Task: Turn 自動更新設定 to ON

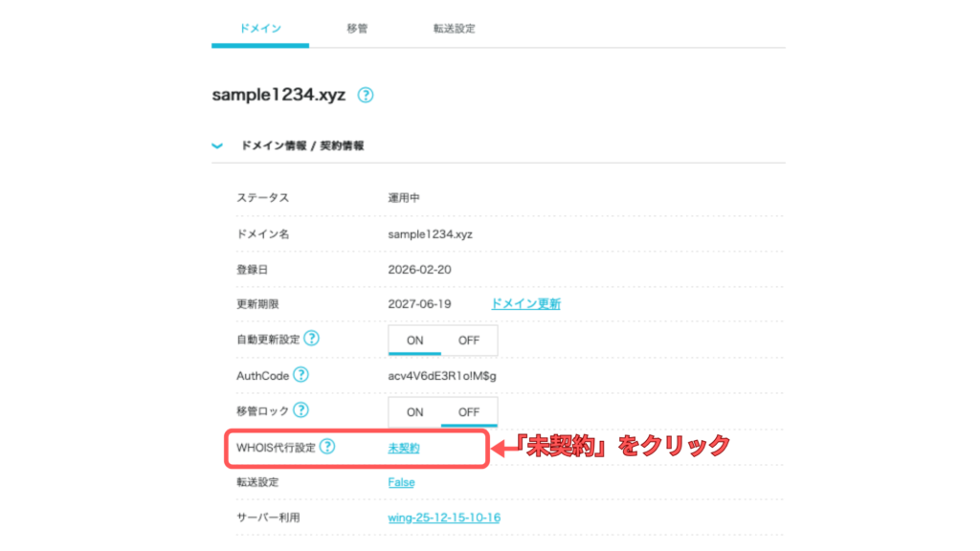Action: 414,340
